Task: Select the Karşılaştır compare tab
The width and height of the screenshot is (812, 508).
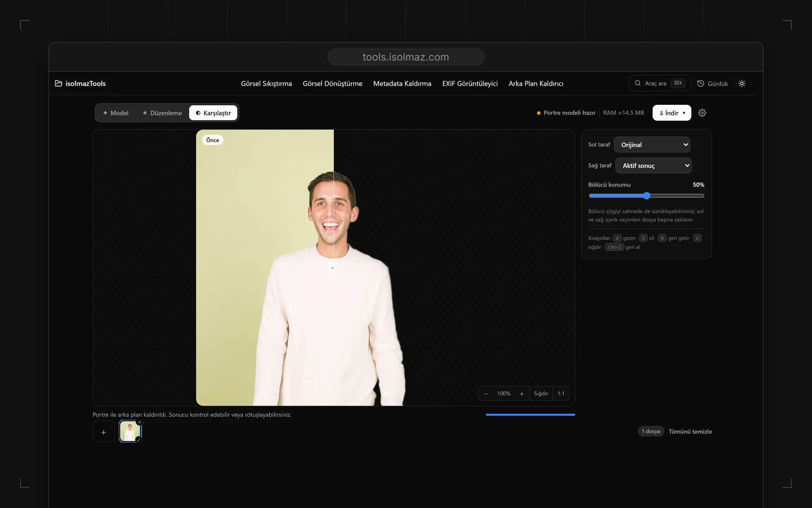Action: [x=213, y=113]
